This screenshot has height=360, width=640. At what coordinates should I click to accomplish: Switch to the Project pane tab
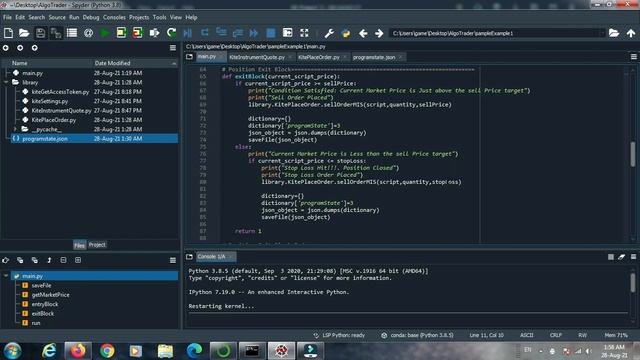97,245
